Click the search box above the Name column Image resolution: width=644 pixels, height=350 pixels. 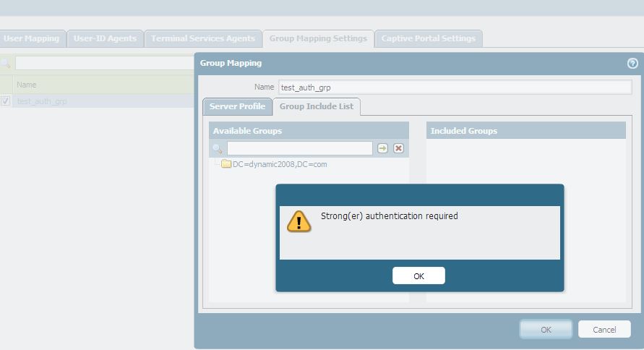(104, 63)
